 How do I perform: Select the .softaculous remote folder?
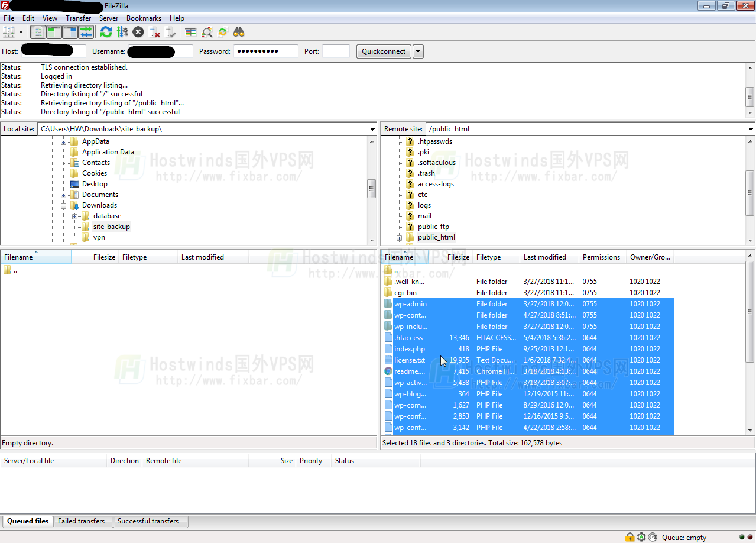pos(437,163)
